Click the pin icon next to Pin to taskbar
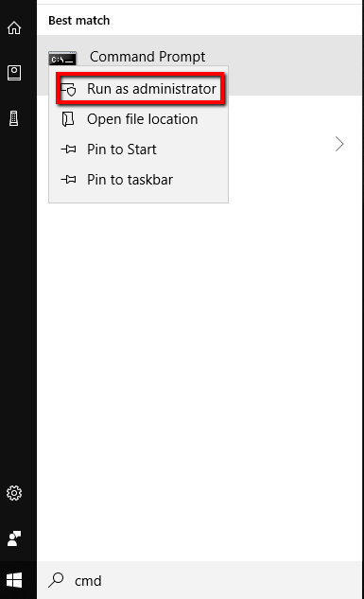This screenshot has height=599, width=364. pyautogui.click(x=69, y=179)
